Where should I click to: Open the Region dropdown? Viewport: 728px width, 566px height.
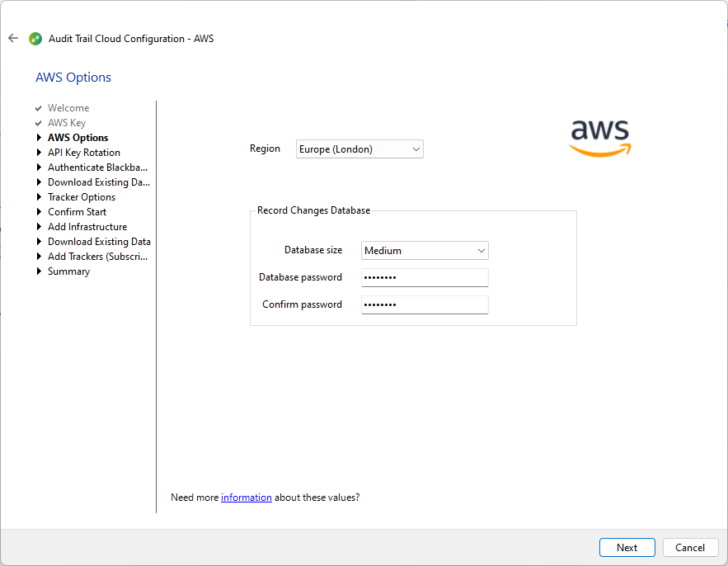[x=359, y=149]
